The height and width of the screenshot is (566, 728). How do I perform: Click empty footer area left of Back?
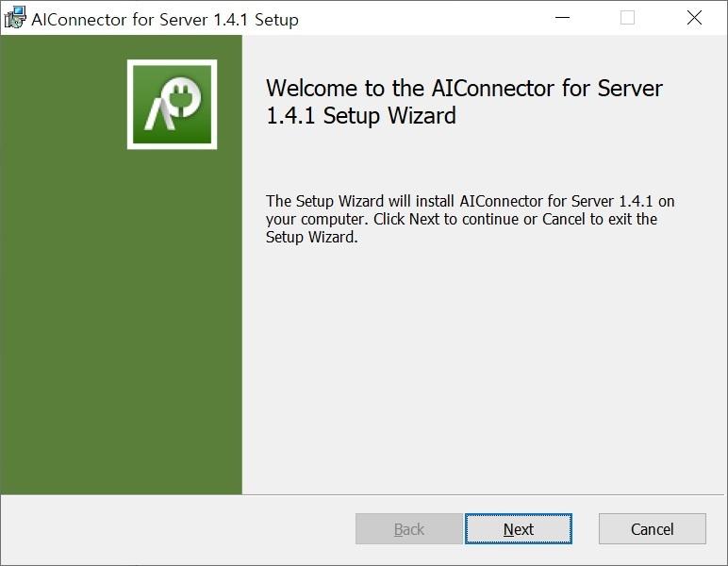[179, 529]
